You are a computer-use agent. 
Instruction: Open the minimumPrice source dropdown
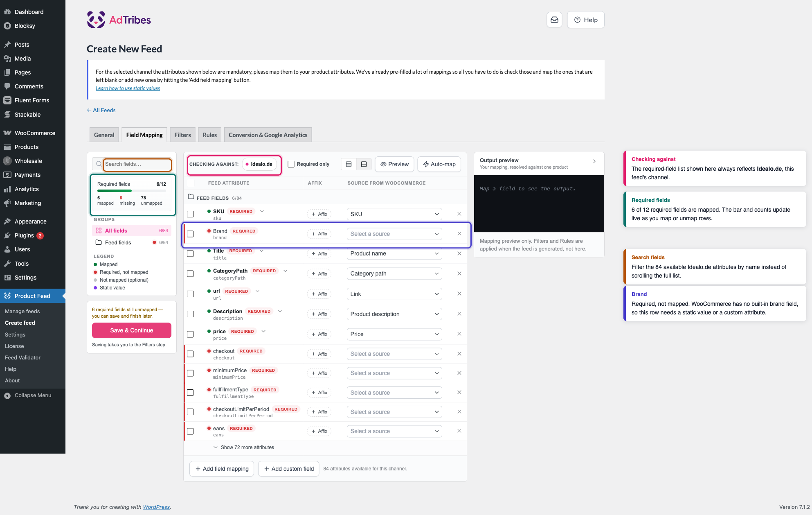point(394,373)
